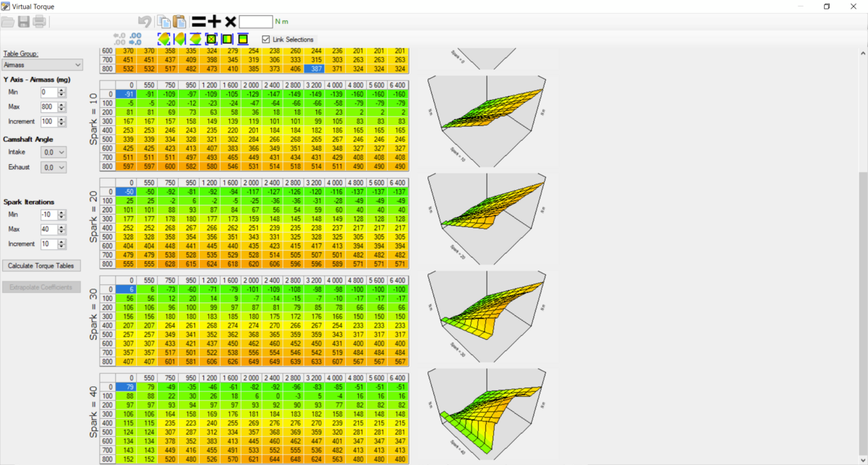Click the equals (set value) icon
This screenshot has height=465, width=868.
point(197,22)
